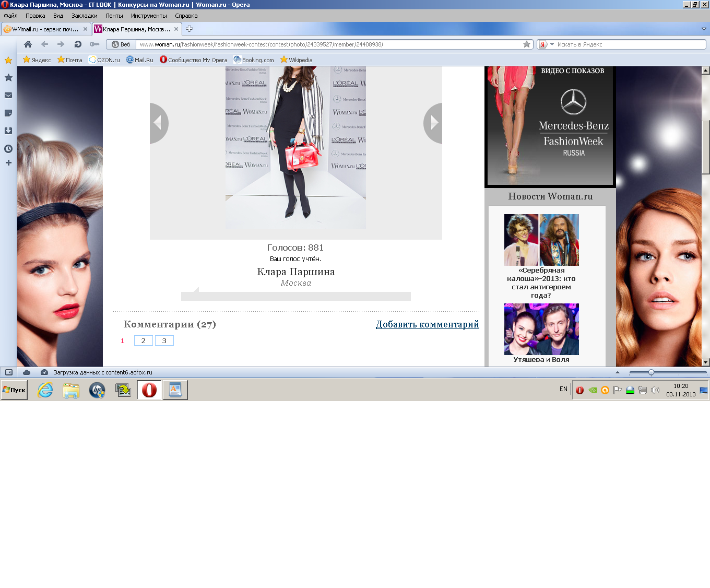The height and width of the screenshot is (588, 710).
Task: Switch to the WMmail.ru tab
Action: click(45, 29)
